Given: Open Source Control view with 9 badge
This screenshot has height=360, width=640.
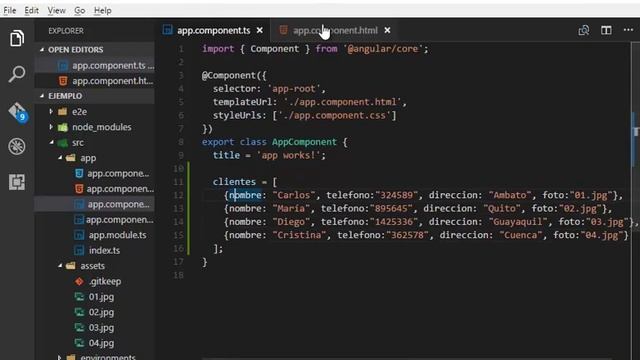Looking at the screenshot, I should tap(17, 111).
